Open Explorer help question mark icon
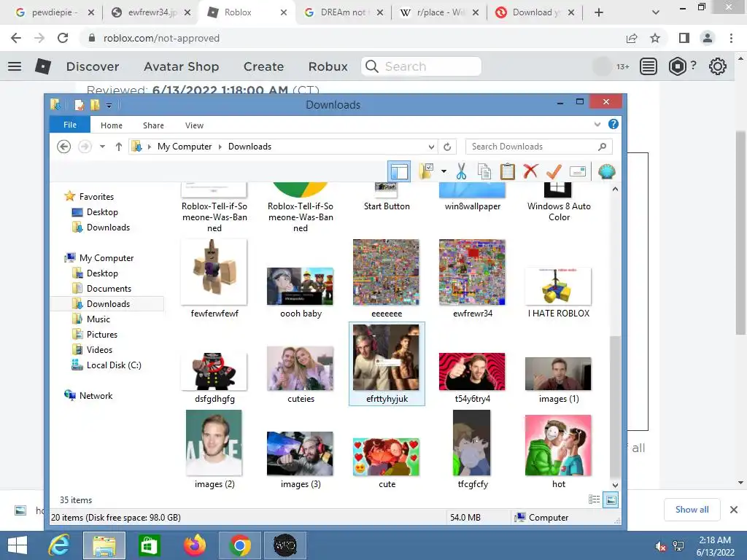 (x=614, y=124)
